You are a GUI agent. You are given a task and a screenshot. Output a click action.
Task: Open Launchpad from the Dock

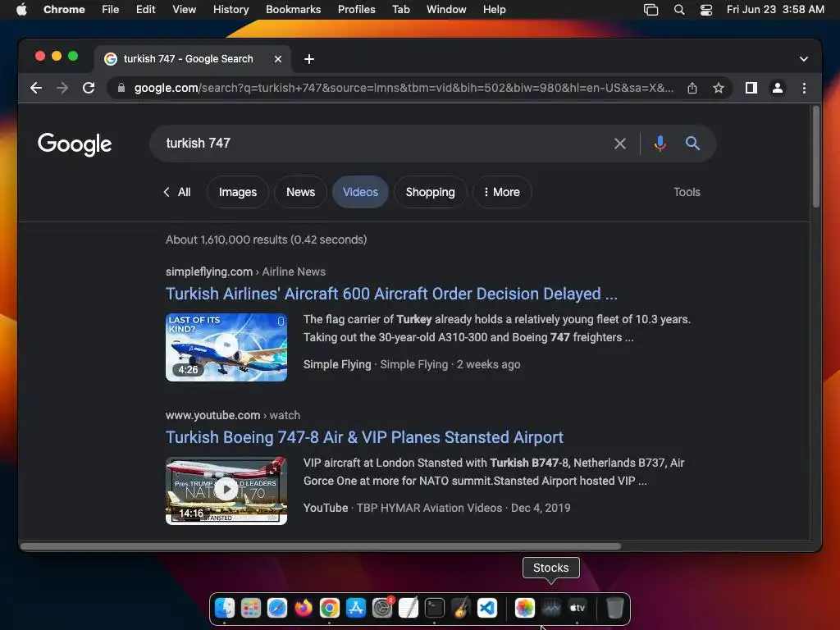point(251,608)
